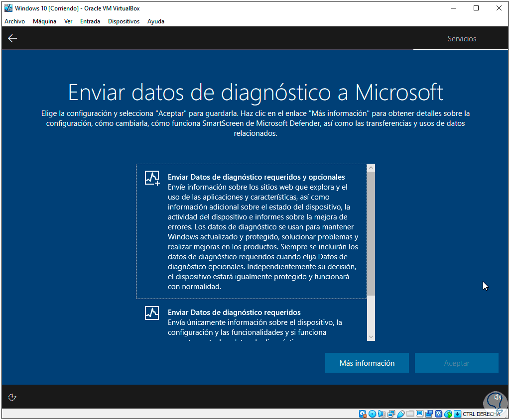Open the Archivo menu
Viewport: 510px width, 420px height.
pyautogui.click(x=14, y=21)
